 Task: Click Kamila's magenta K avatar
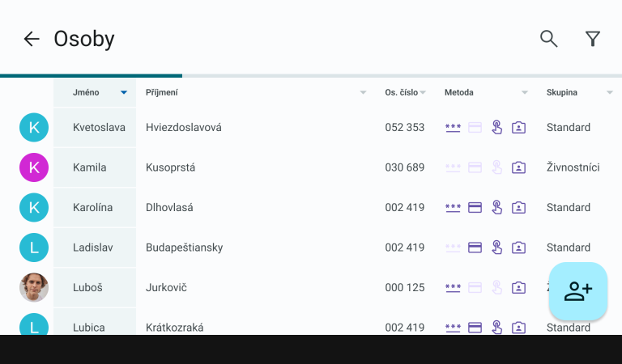[34, 167]
